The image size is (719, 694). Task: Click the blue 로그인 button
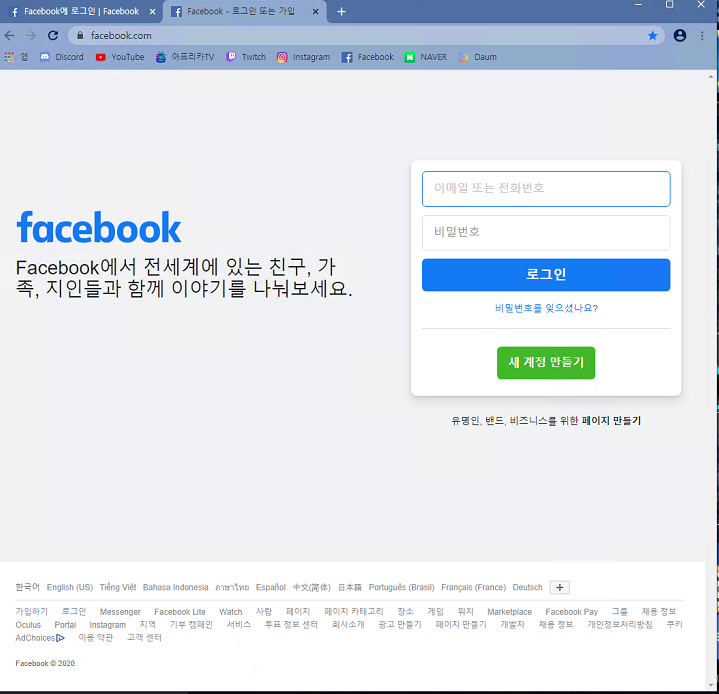tap(546, 275)
